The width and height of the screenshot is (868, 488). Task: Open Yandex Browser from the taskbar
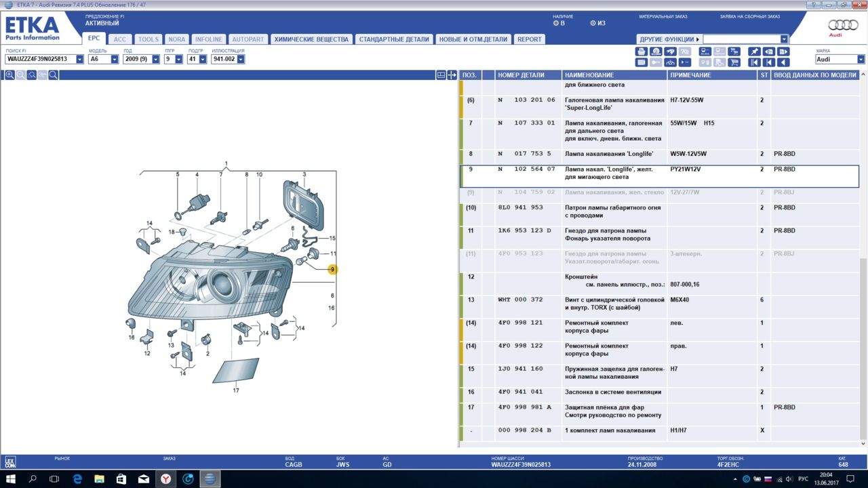pyautogui.click(x=165, y=479)
